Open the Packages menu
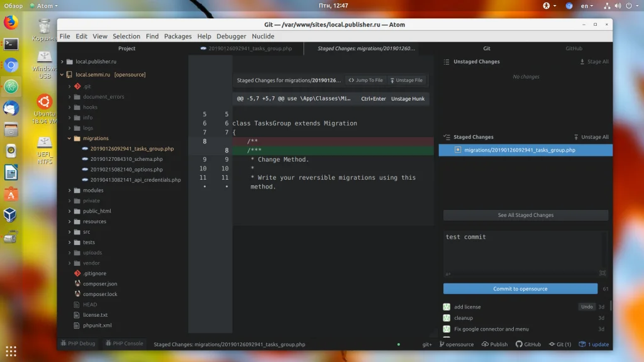 coord(178,36)
